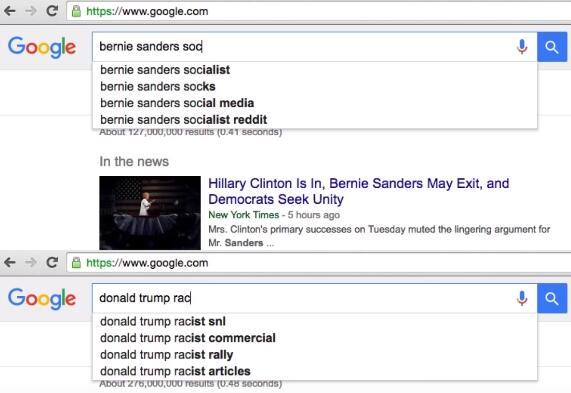
Task: Click the blue search button in the top Google bar
Action: (x=552, y=47)
